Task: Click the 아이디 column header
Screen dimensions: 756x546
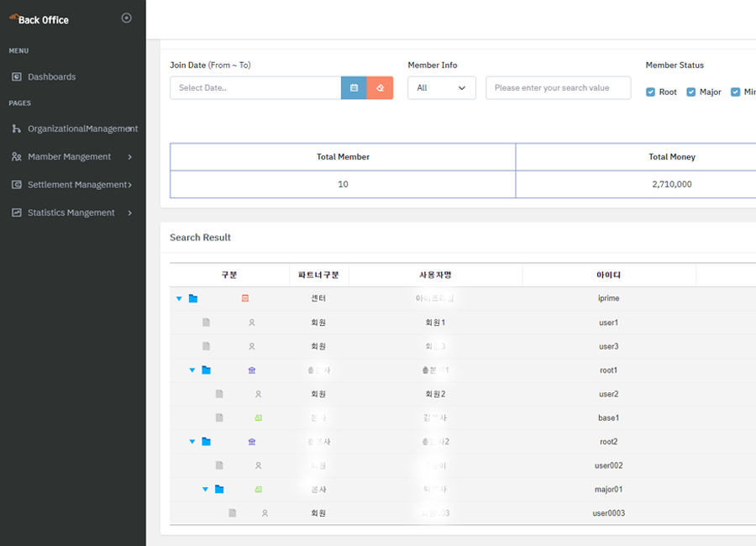Action: pos(608,275)
